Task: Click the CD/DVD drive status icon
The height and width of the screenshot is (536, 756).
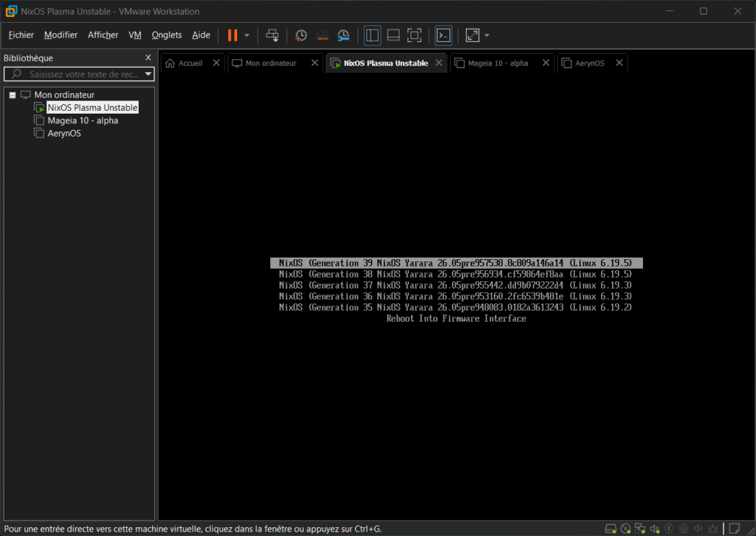Action: pyautogui.click(x=625, y=528)
